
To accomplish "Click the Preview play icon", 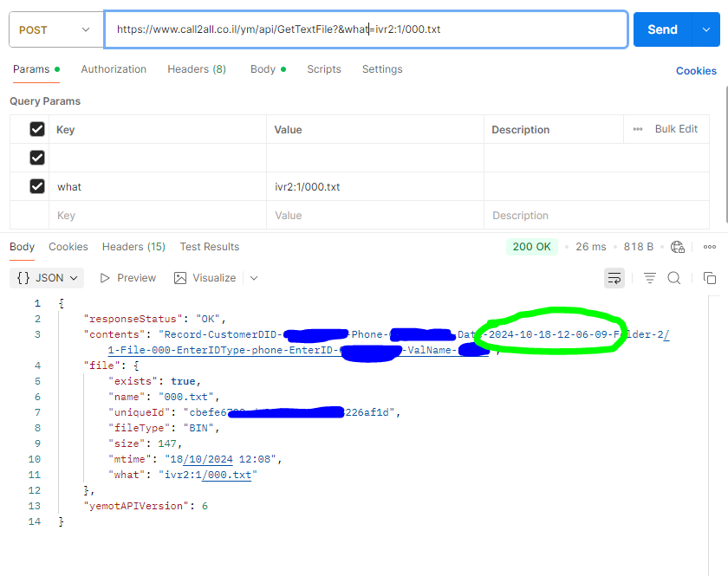I will [105, 278].
